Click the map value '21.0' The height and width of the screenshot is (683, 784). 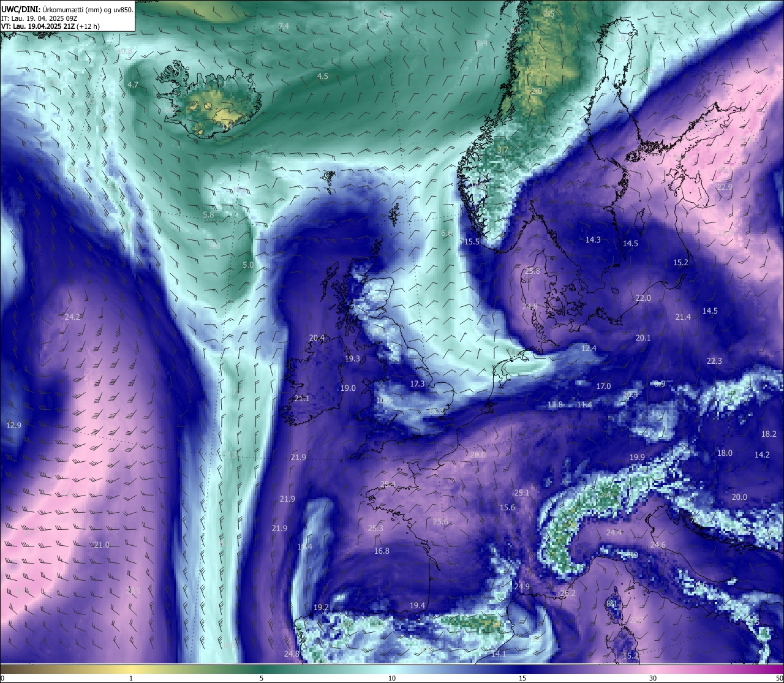102,545
